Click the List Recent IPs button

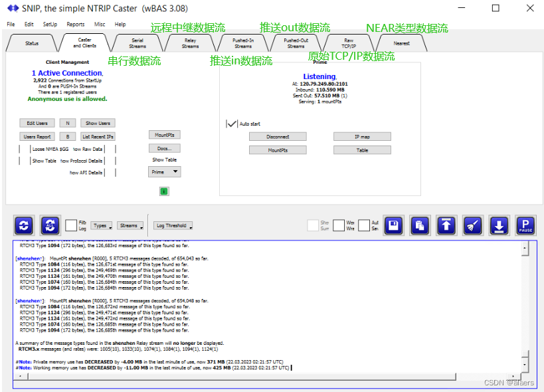tap(98, 137)
